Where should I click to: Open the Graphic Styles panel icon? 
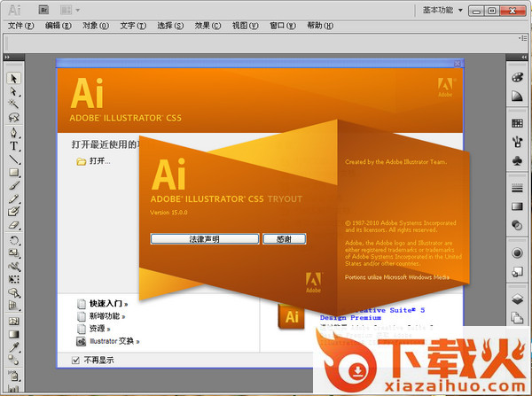[x=517, y=272]
